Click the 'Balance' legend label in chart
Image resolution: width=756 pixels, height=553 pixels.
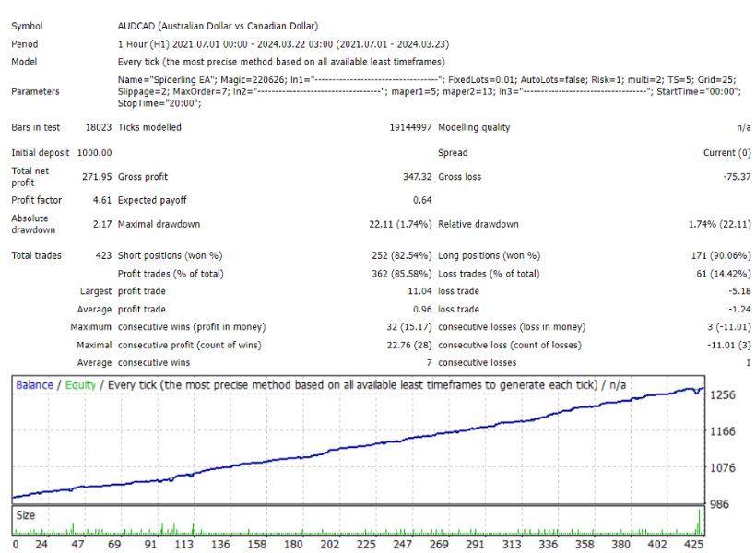click(x=34, y=385)
